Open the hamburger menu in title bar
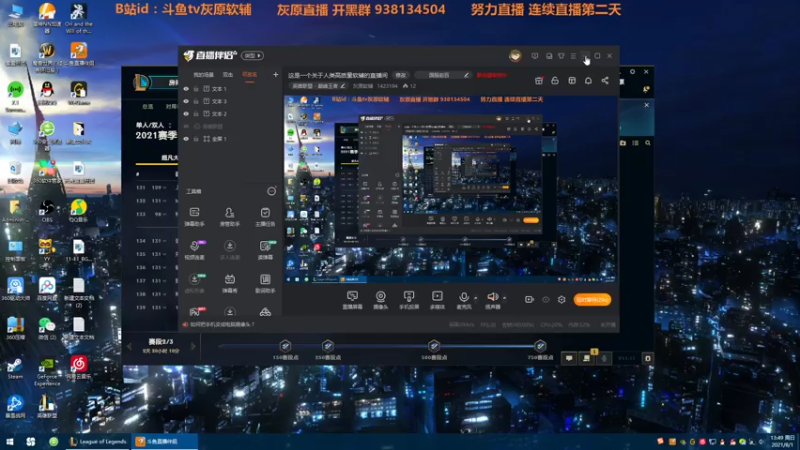The width and height of the screenshot is (800, 450). coord(573,56)
